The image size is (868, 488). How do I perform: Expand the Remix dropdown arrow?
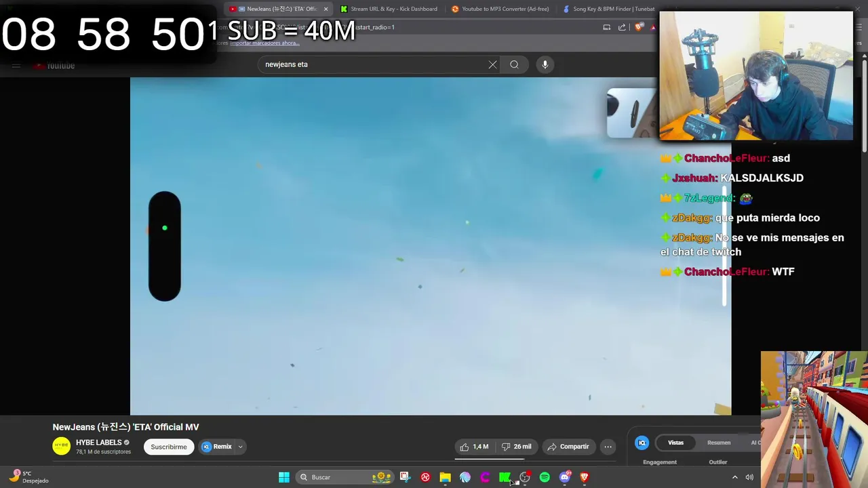[240, 447]
